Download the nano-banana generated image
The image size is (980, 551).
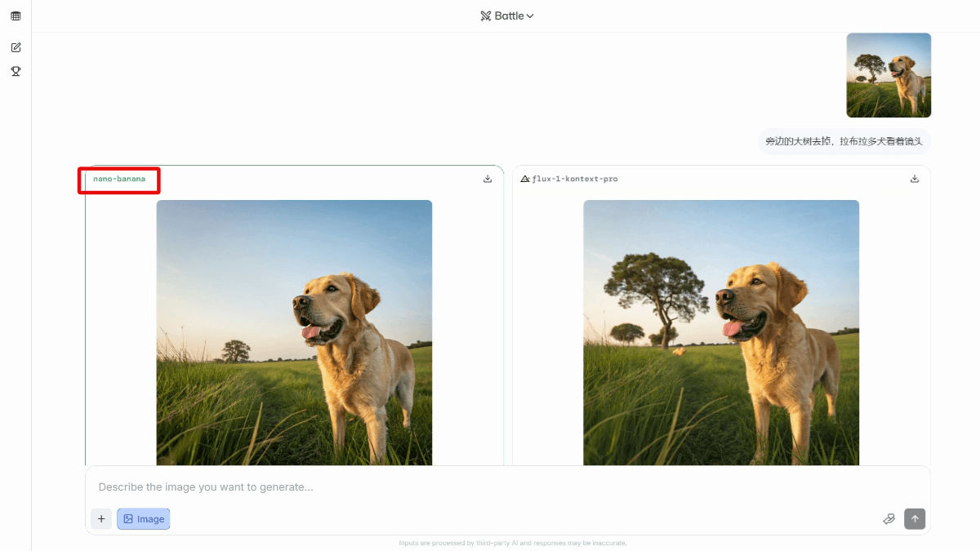tap(488, 179)
